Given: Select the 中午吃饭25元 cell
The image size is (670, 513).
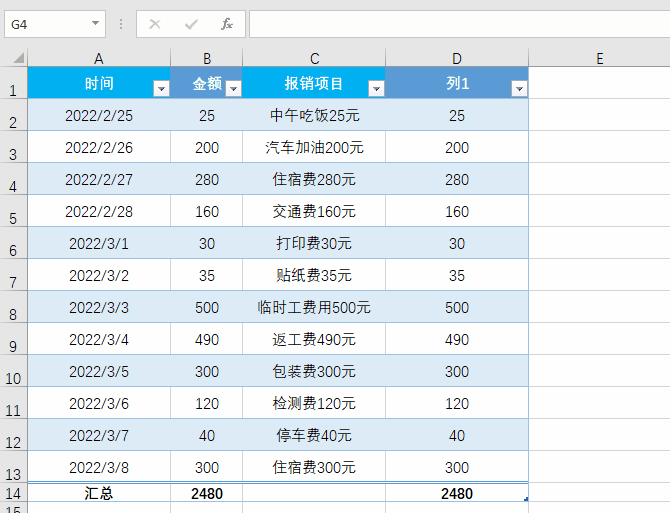Looking at the screenshot, I should [314, 115].
